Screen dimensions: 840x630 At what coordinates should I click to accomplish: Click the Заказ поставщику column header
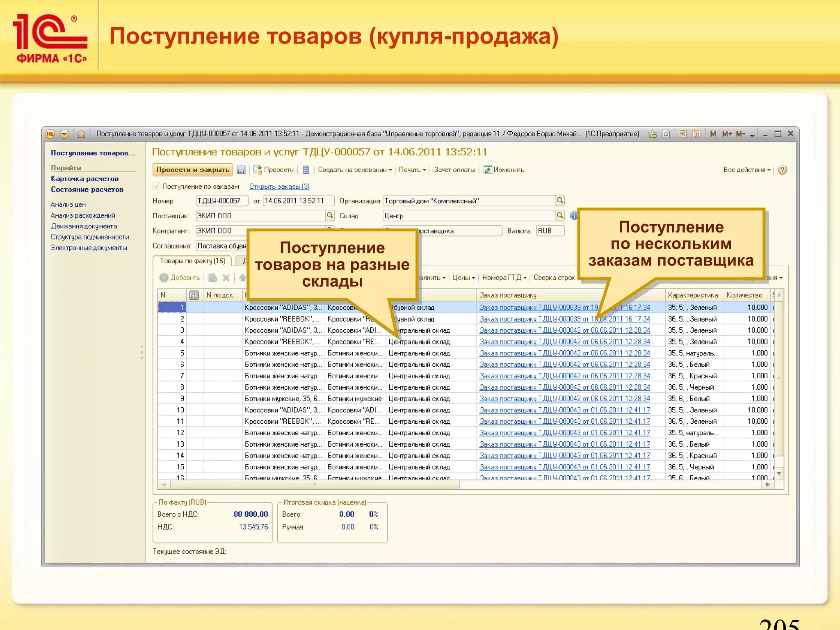click(x=571, y=295)
